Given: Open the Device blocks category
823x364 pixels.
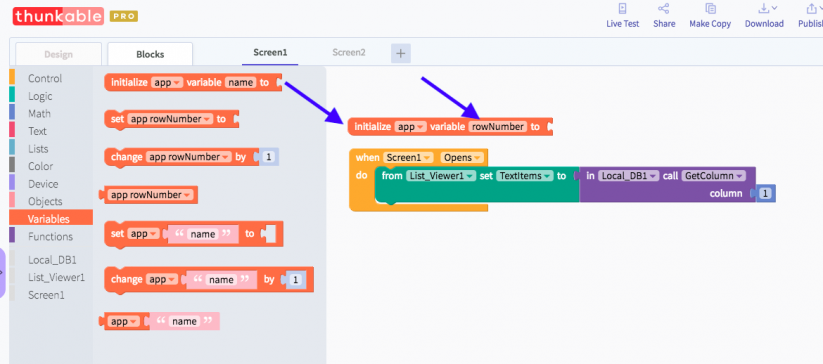Looking at the screenshot, I should pos(43,184).
